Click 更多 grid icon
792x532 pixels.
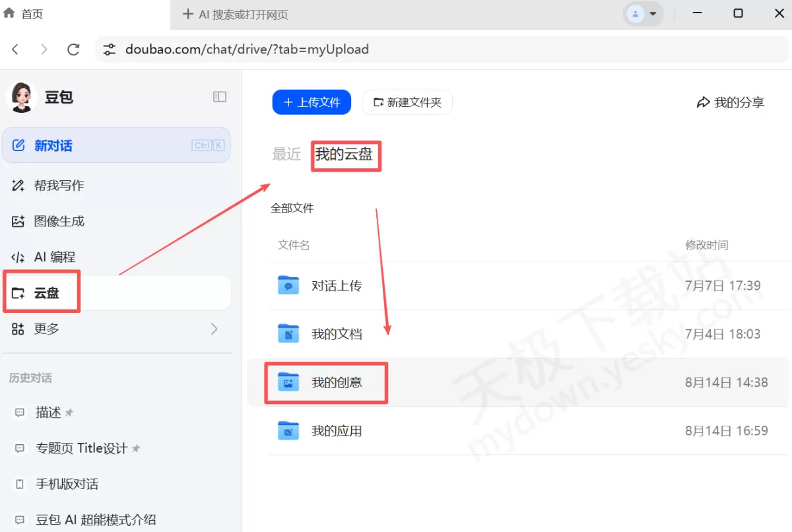(18, 329)
